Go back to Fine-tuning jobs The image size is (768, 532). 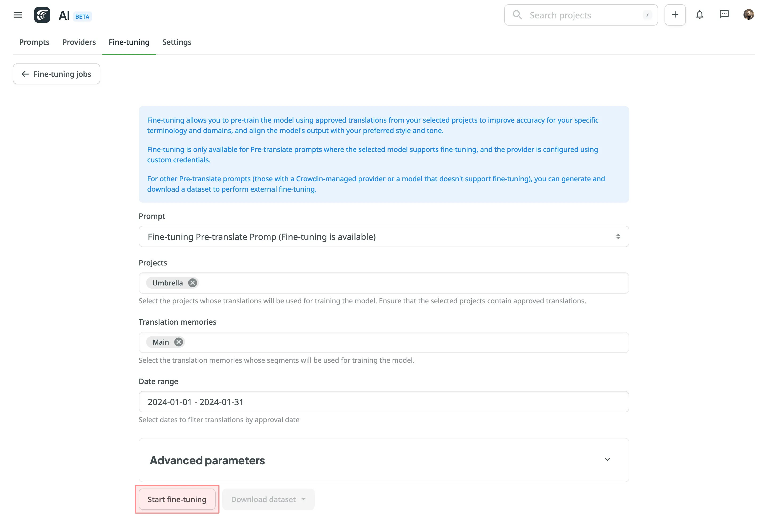point(56,74)
